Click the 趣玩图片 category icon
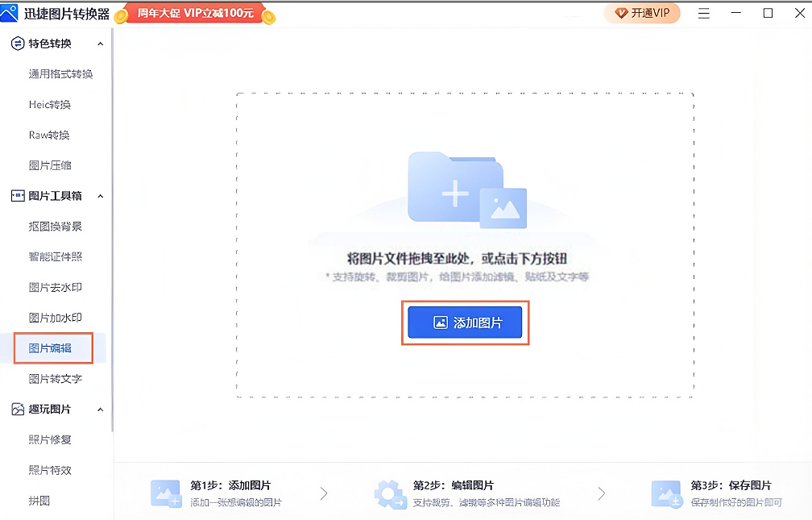 (16, 409)
